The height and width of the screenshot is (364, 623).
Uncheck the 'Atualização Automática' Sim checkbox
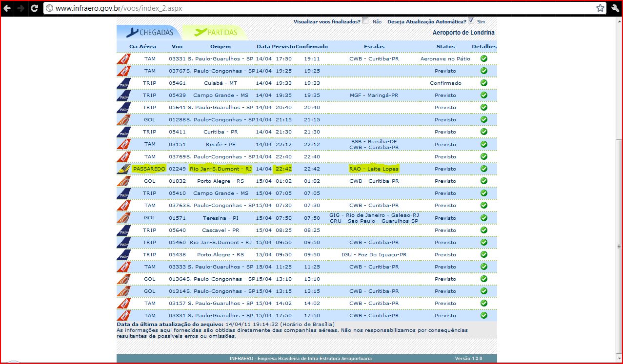pos(471,20)
